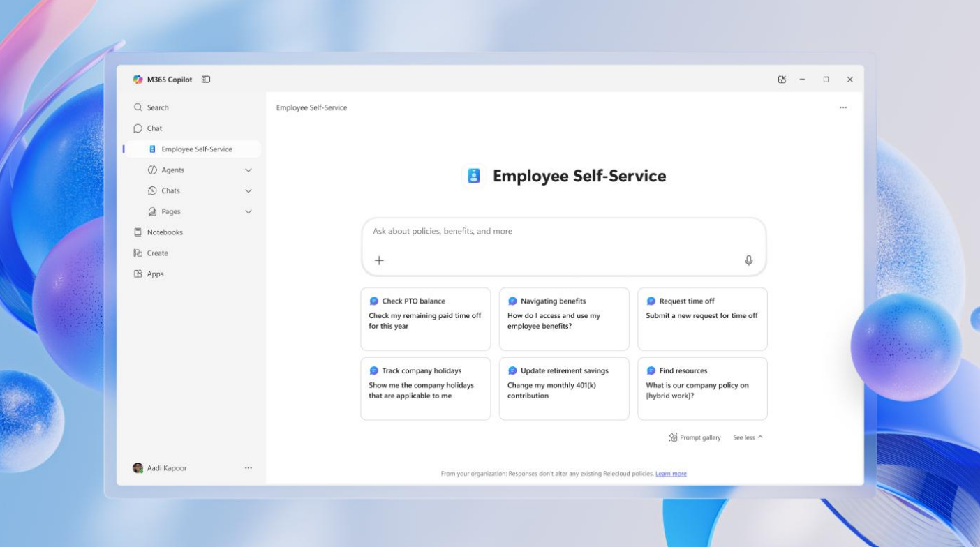980x547 pixels.
Task: Expand the Agents section chevron
Action: click(248, 170)
